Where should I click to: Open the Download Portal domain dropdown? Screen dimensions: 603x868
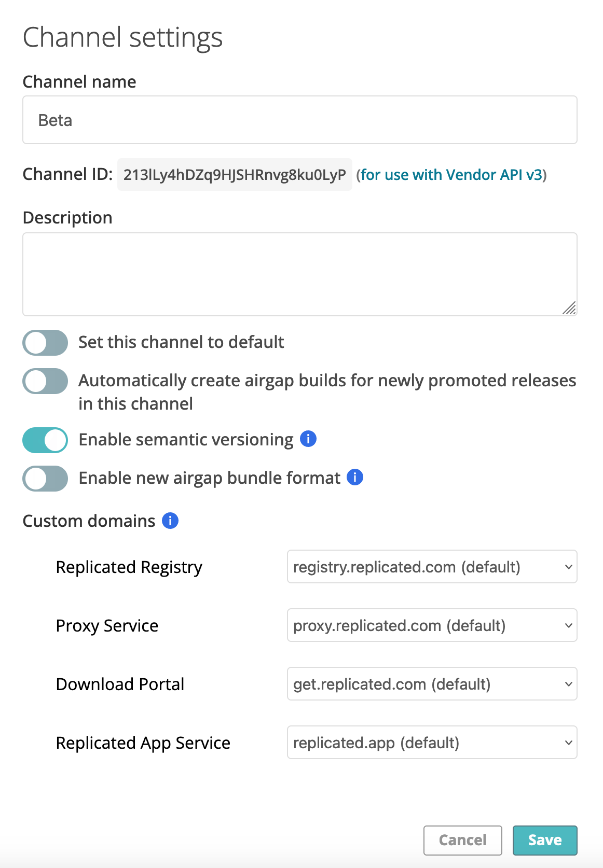(x=432, y=684)
